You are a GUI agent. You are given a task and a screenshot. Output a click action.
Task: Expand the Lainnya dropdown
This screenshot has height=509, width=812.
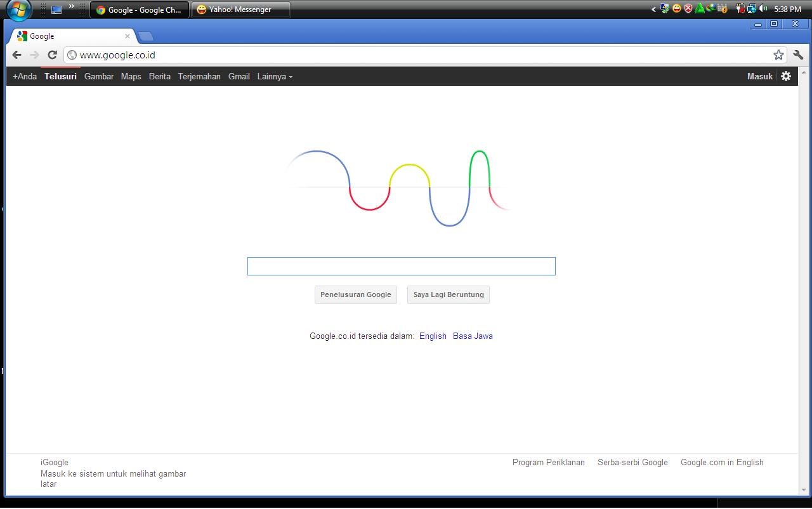[275, 76]
